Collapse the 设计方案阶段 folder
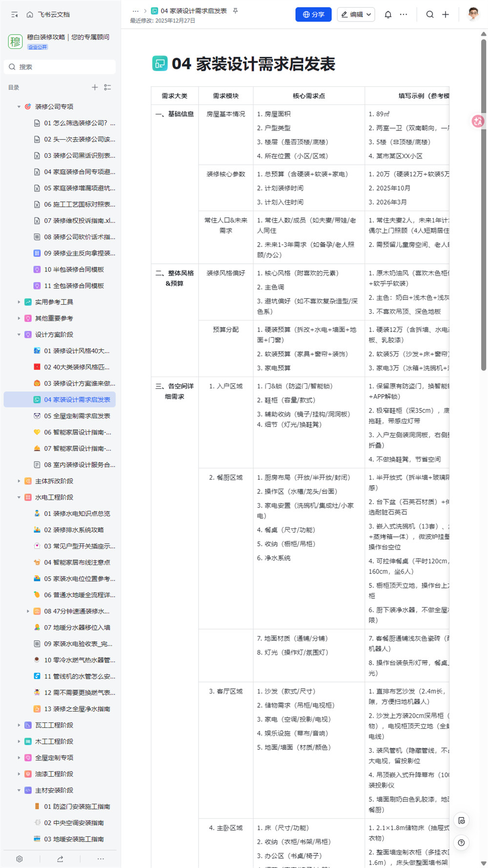Viewport: 488px width, 868px height. [19, 335]
